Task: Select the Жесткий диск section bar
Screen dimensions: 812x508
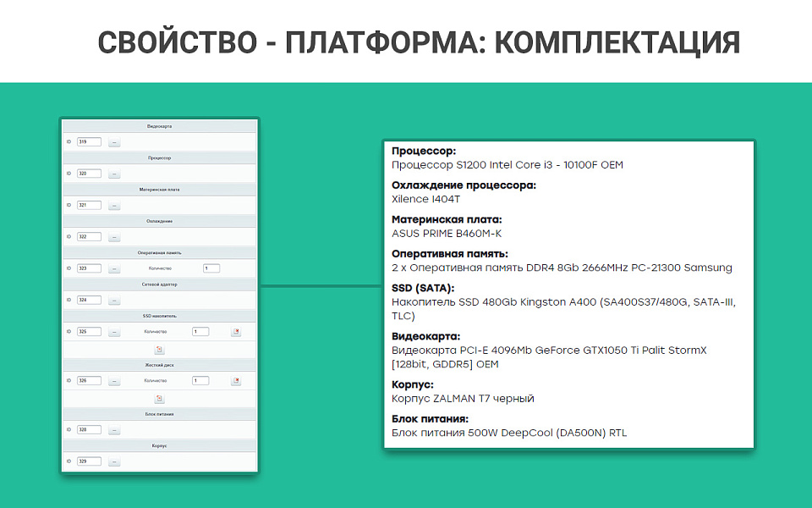Action: click(159, 364)
